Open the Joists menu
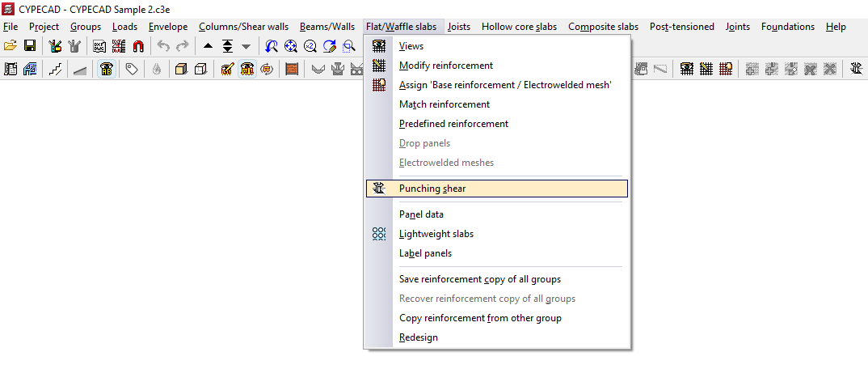Screen dimensions: 868x369 [x=459, y=27]
